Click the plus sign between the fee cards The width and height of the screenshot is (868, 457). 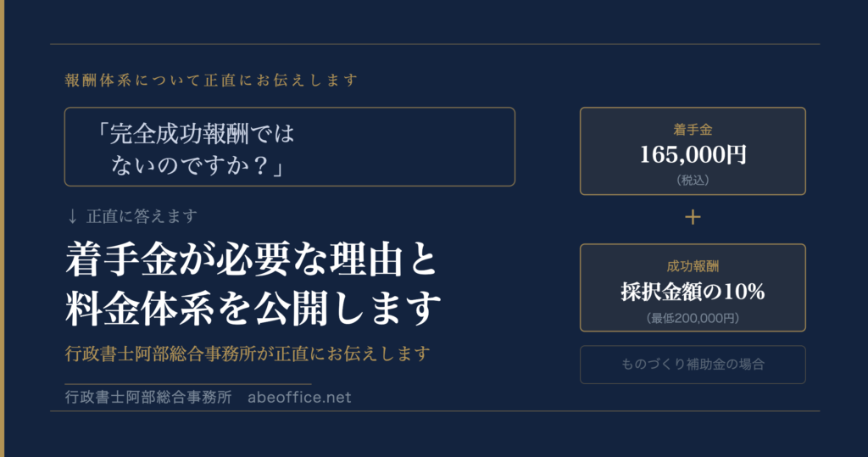point(693,218)
